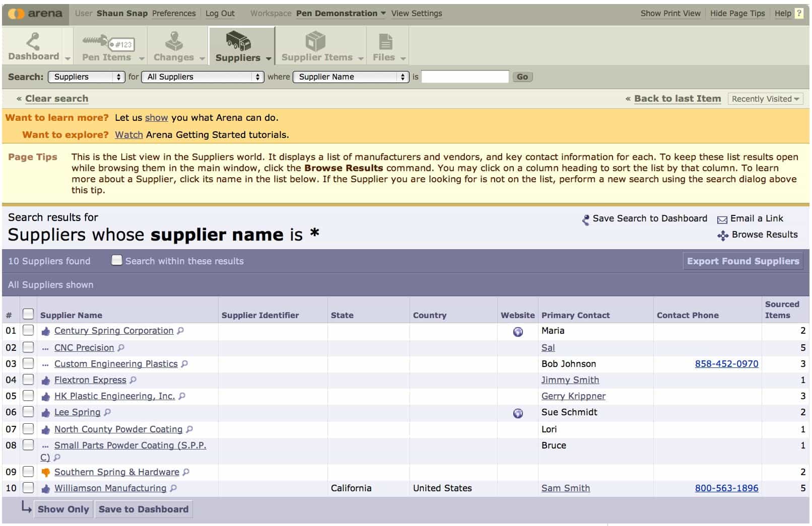Open View Settings in the top bar
The width and height of the screenshot is (812, 526).
click(x=417, y=14)
